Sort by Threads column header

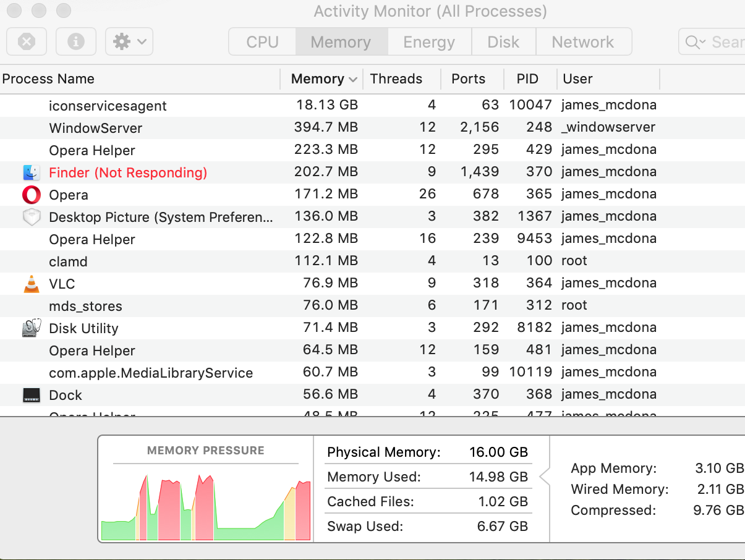coord(402,79)
